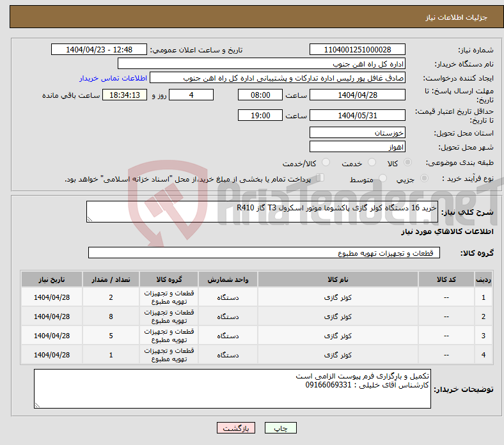Click the general description text area
504x445 pixels.
pyautogui.click(x=262, y=212)
